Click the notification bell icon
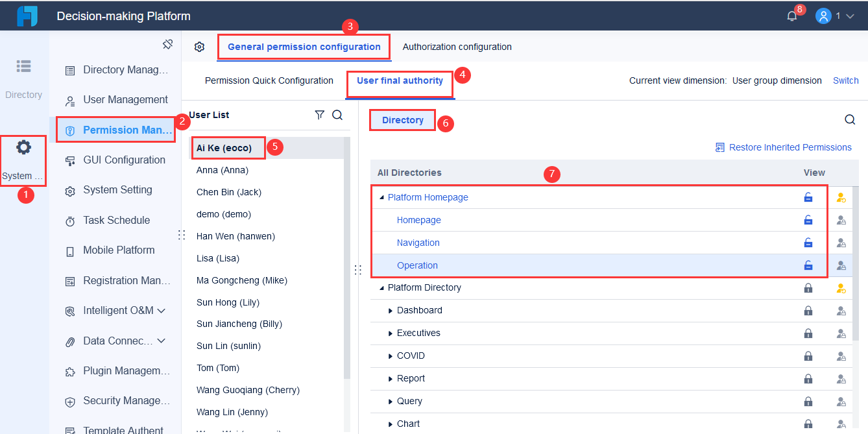This screenshot has height=434, width=868. 792,14
